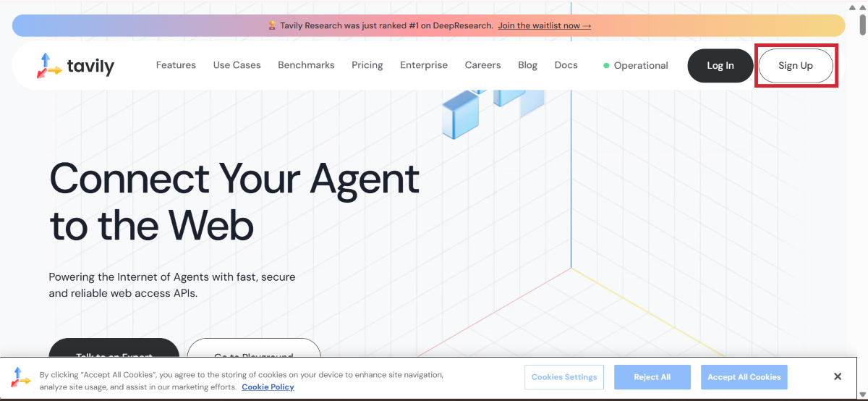Image resolution: width=868 pixels, height=401 pixels.
Task: Open the Pricing page
Action: (x=367, y=65)
